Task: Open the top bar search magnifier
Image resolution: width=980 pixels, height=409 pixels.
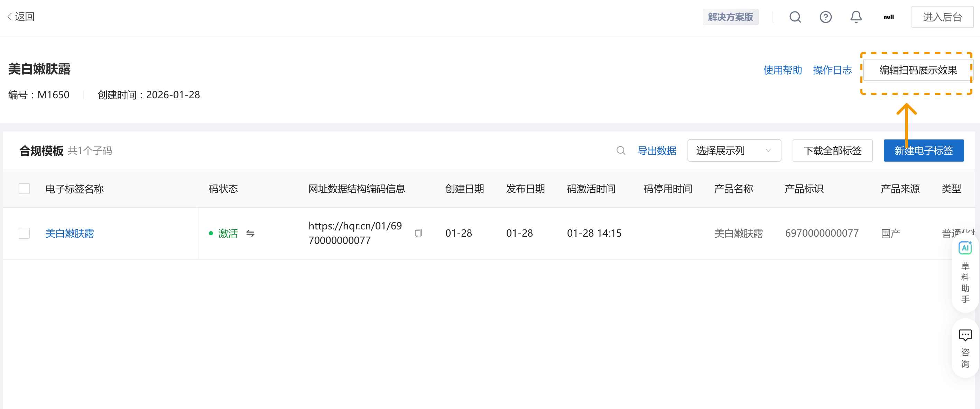Action: point(795,17)
